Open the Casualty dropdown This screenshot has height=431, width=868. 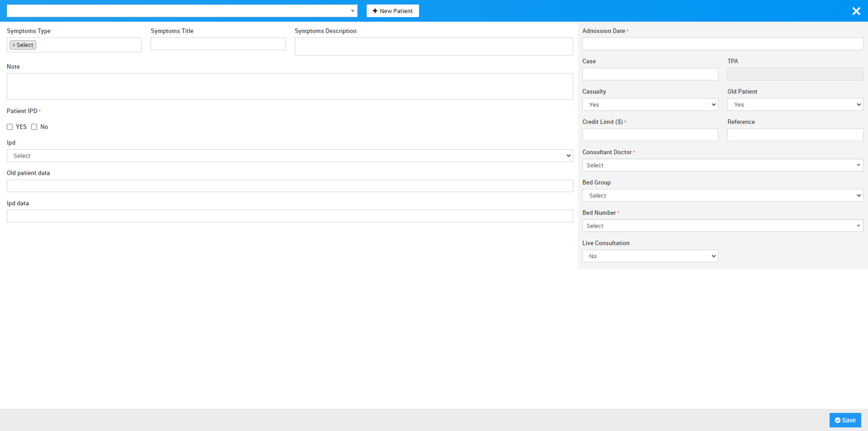649,105
